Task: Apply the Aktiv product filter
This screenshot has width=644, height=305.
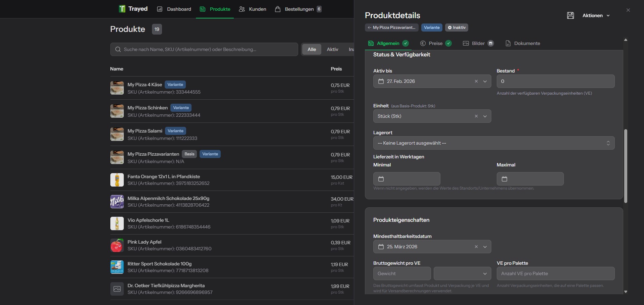Action: click(332, 49)
